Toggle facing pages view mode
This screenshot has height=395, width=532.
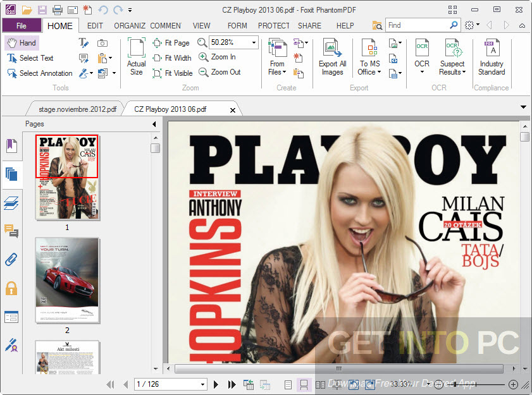[320, 385]
